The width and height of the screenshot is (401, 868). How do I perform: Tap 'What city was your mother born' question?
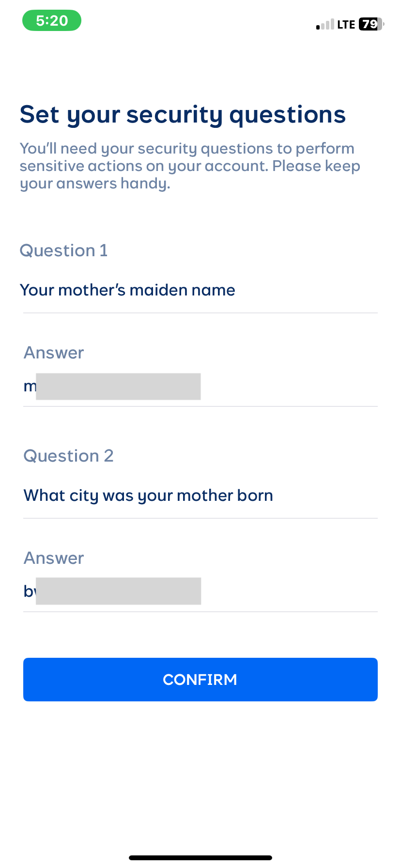tap(148, 495)
